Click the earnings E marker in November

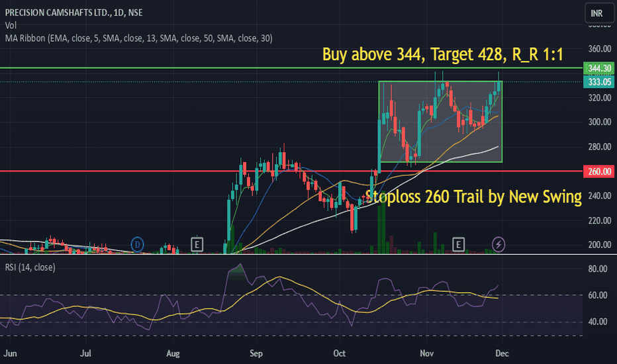pos(458,244)
